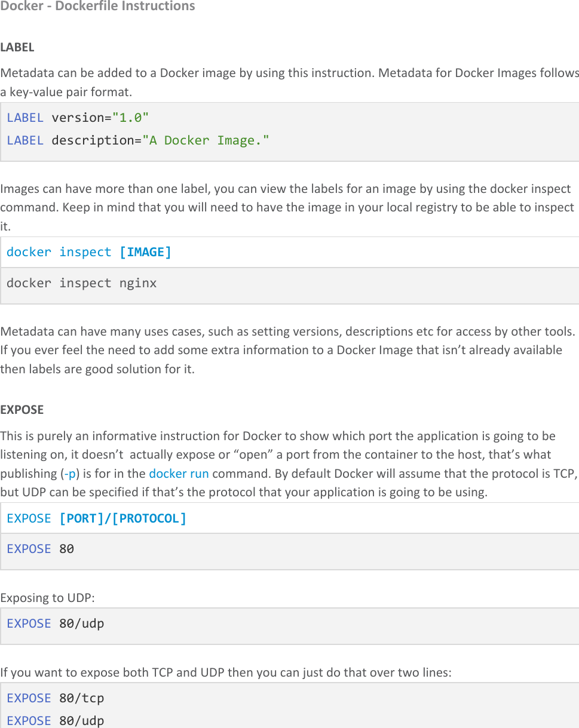579x728 pixels.
Task: Click the syntax line 'docker inspect [IMAGE]'
Action: 89,252
